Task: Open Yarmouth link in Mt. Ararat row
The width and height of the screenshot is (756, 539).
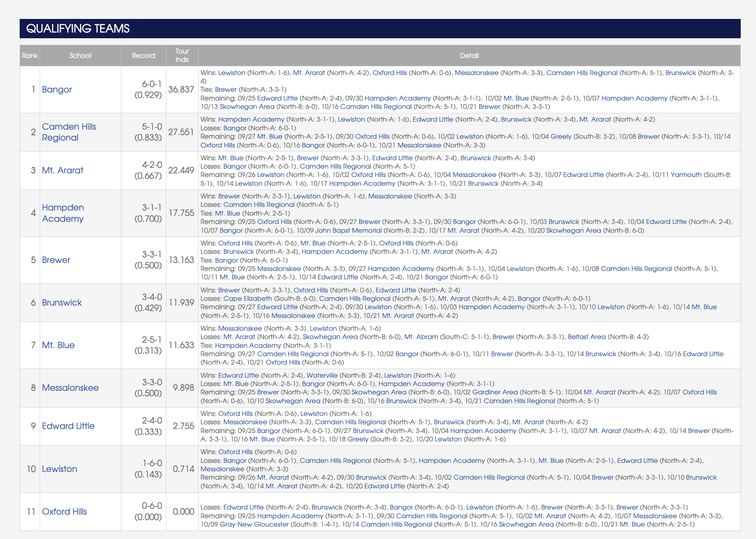Action: [686, 175]
